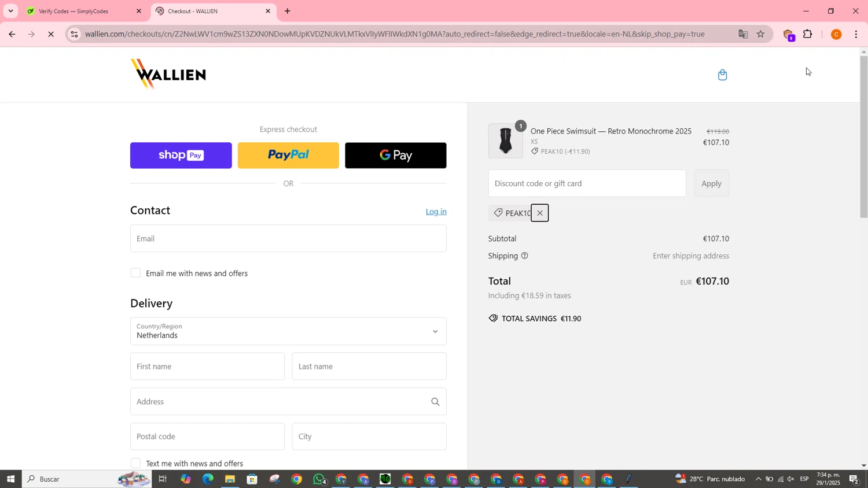Open the swimsuit product thumbnail
The height and width of the screenshot is (488, 868).
click(505, 141)
